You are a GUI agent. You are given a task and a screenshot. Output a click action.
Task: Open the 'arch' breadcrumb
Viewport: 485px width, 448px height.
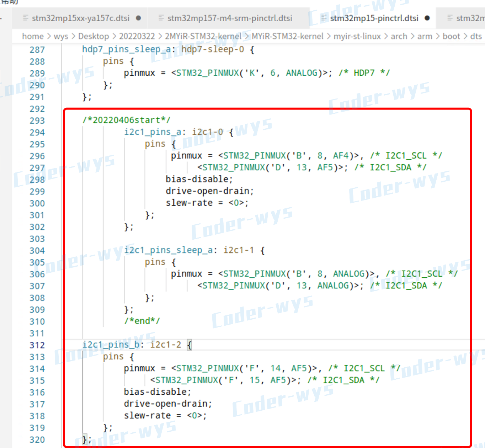(399, 36)
